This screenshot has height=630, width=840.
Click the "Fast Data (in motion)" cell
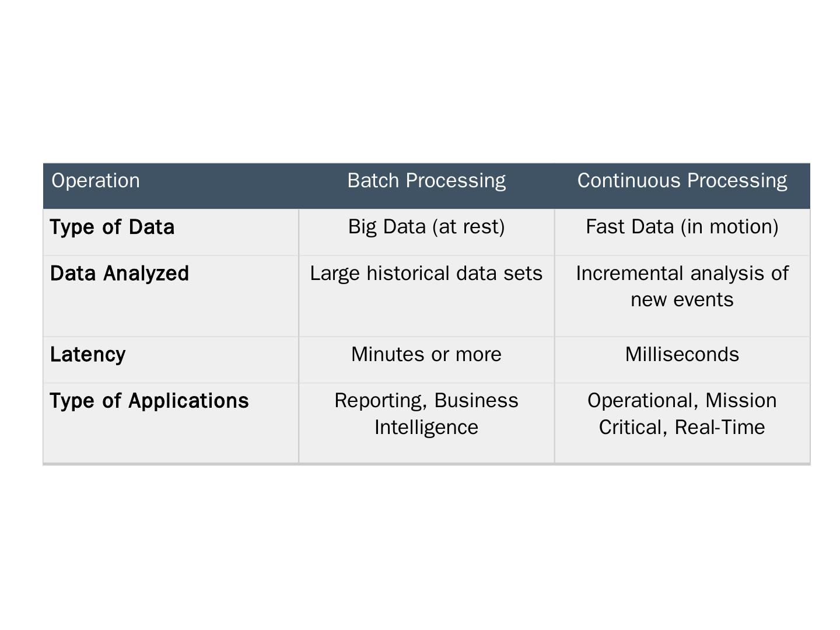[682, 227]
